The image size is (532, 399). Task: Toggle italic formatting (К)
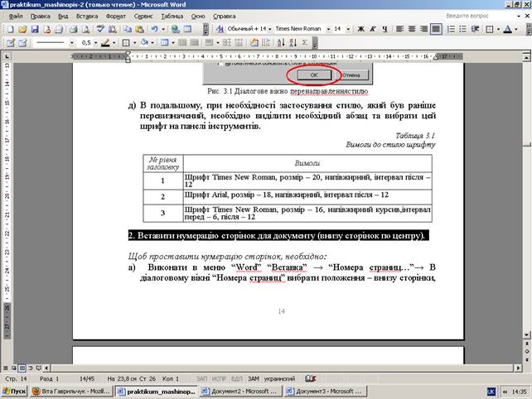373,29
